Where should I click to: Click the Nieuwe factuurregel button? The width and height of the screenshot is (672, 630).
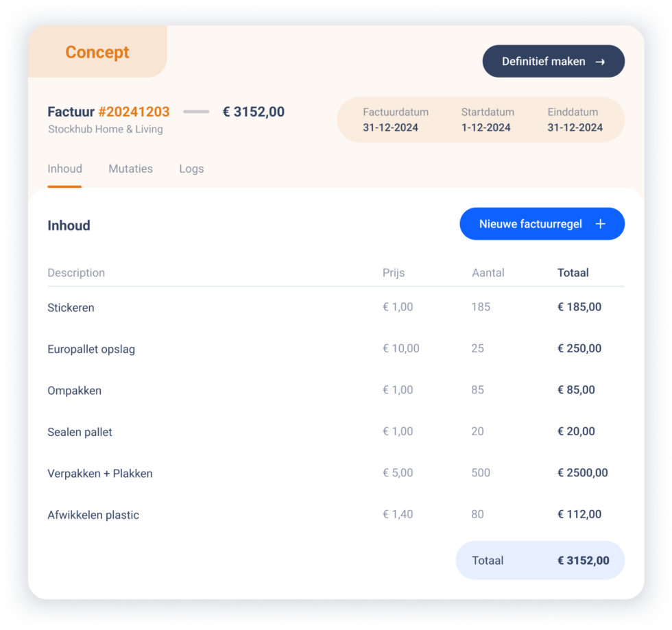(534, 223)
